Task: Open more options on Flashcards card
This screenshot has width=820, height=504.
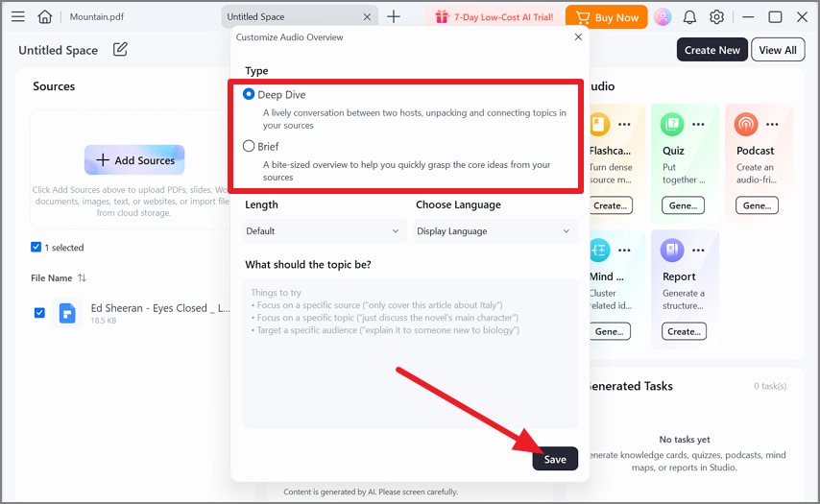Action: (624, 125)
